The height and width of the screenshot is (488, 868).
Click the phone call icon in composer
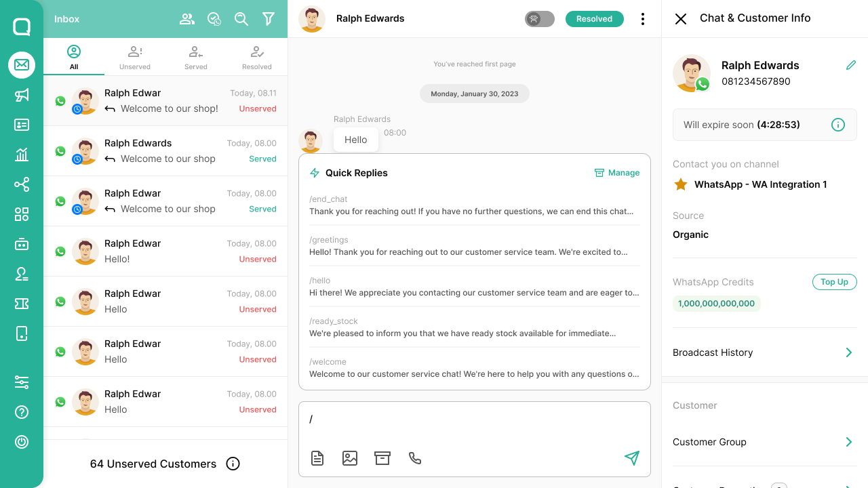tap(415, 458)
